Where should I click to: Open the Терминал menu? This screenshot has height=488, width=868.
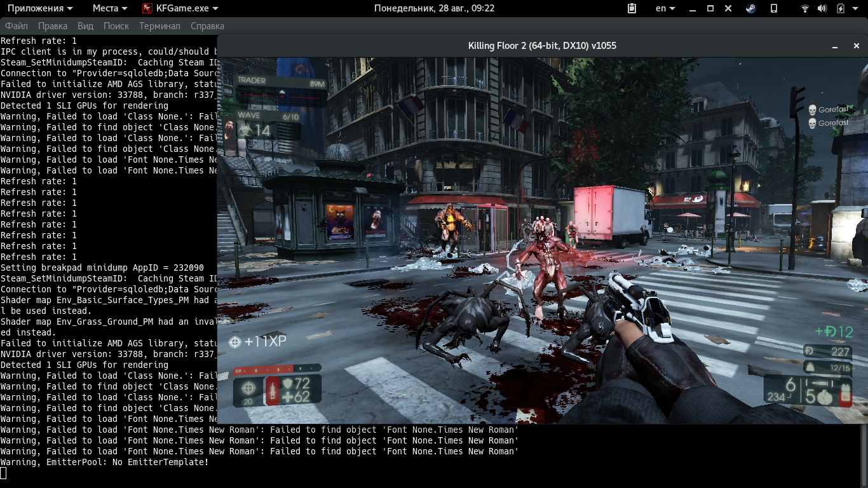159,26
